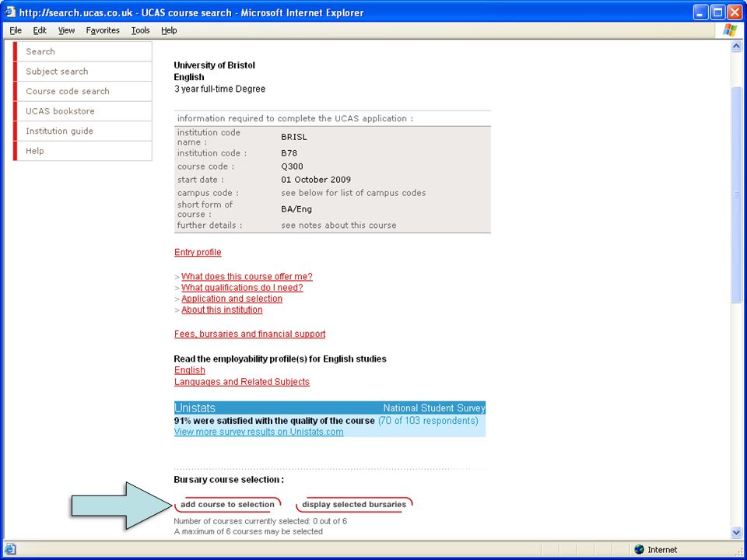747x560 pixels.
Task: Open About this institution link
Action: 222,310
